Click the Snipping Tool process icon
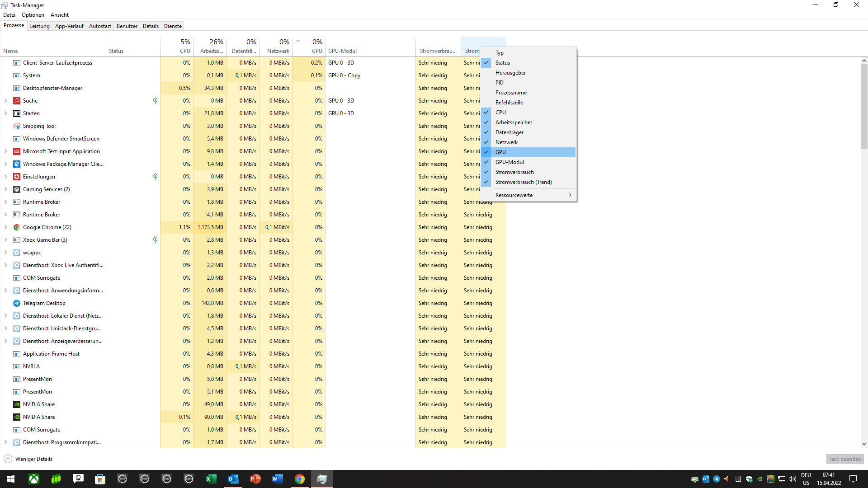 [x=17, y=126]
